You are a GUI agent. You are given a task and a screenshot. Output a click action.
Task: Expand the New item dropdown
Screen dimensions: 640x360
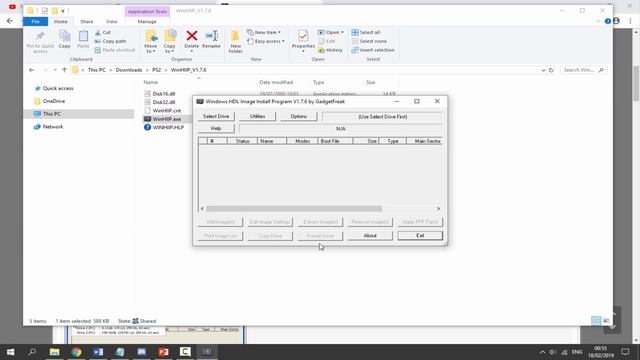click(x=264, y=32)
